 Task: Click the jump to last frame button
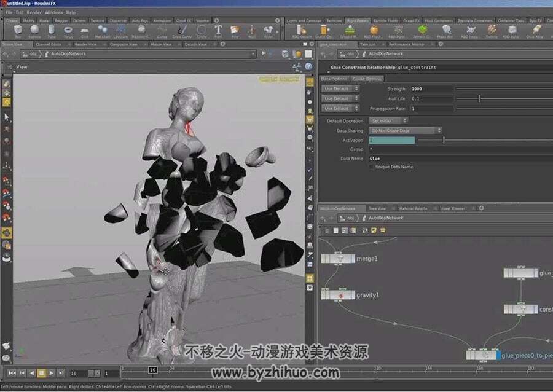point(61,372)
